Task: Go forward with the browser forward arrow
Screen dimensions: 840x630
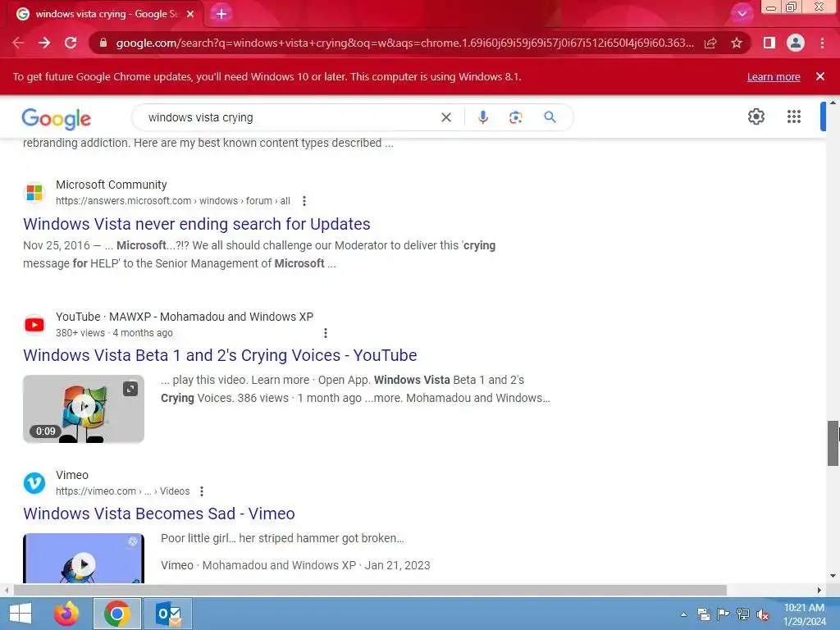Action: (x=44, y=43)
